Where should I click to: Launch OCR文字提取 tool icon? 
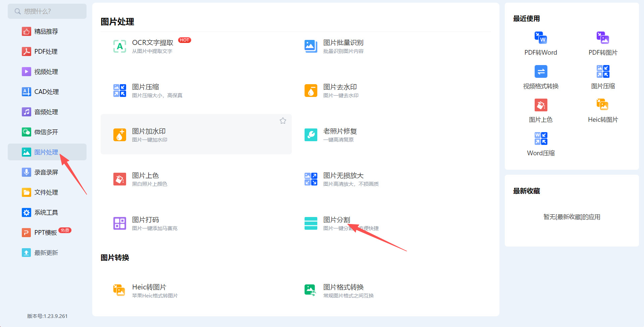[x=120, y=46]
